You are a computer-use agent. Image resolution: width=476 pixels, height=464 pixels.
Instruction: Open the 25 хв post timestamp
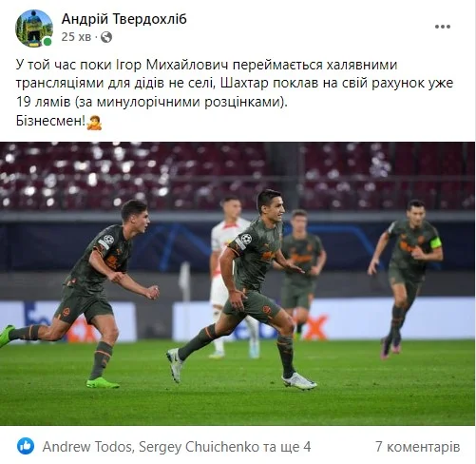(x=76, y=37)
